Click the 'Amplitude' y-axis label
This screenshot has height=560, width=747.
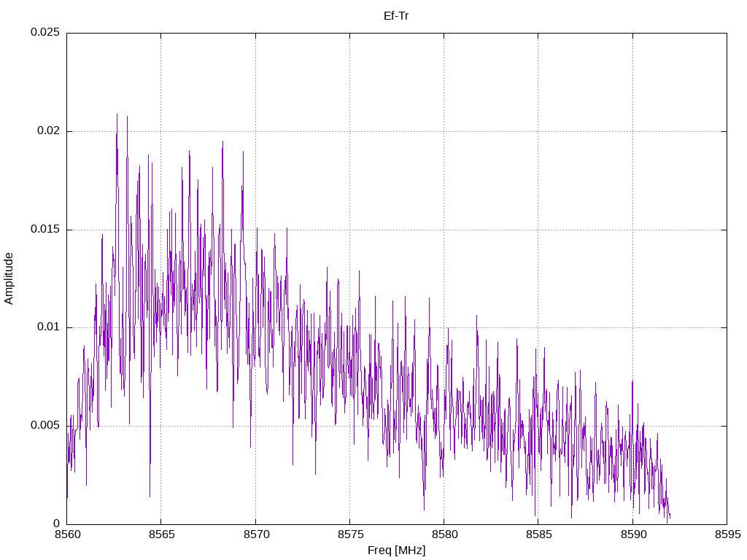[9, 279]
